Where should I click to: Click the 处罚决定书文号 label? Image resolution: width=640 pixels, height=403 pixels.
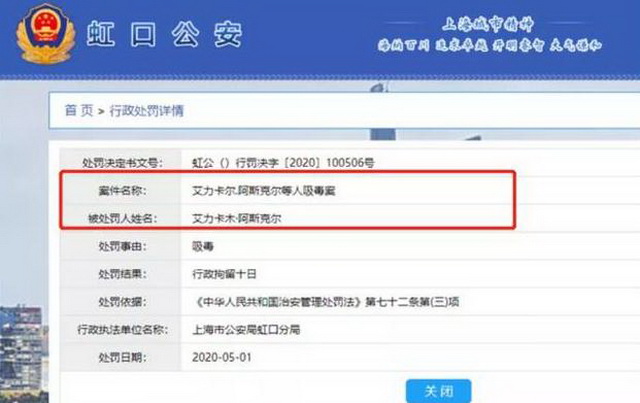coord(122,163)
